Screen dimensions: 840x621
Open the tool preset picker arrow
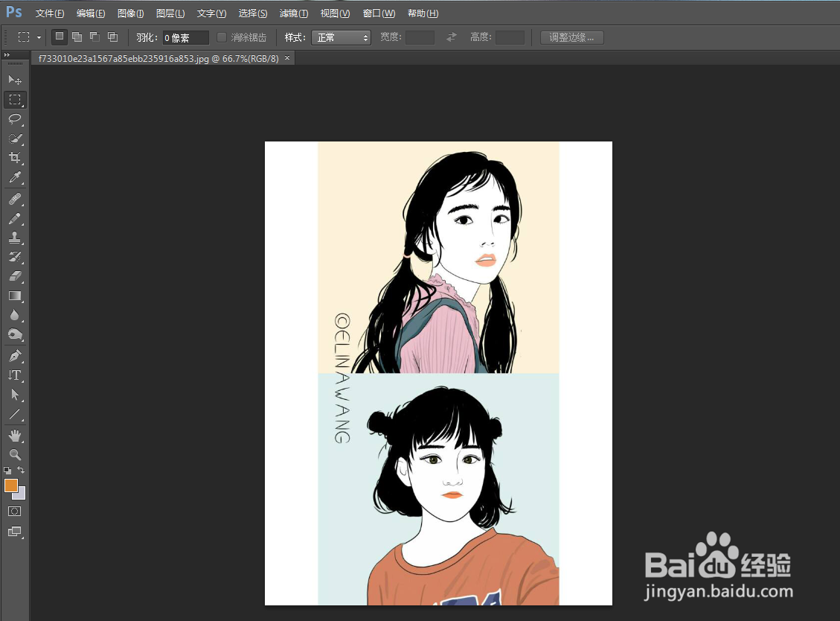(39, 37)
